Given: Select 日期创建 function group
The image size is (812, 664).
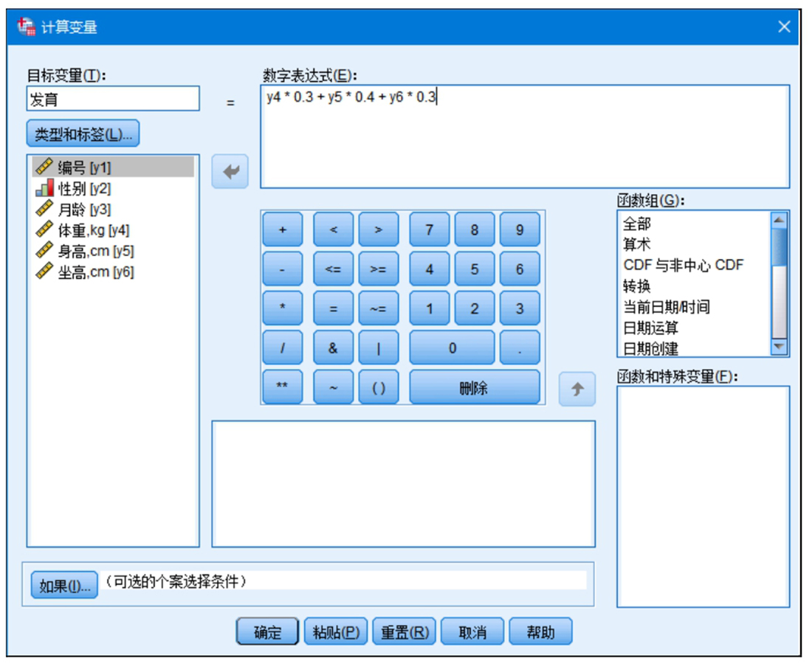Looking at the screenshot, I should (x=651, y=348).
